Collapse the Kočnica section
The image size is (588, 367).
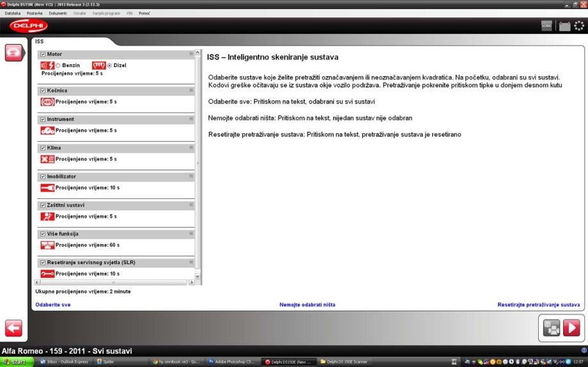(x=191, y=90)
